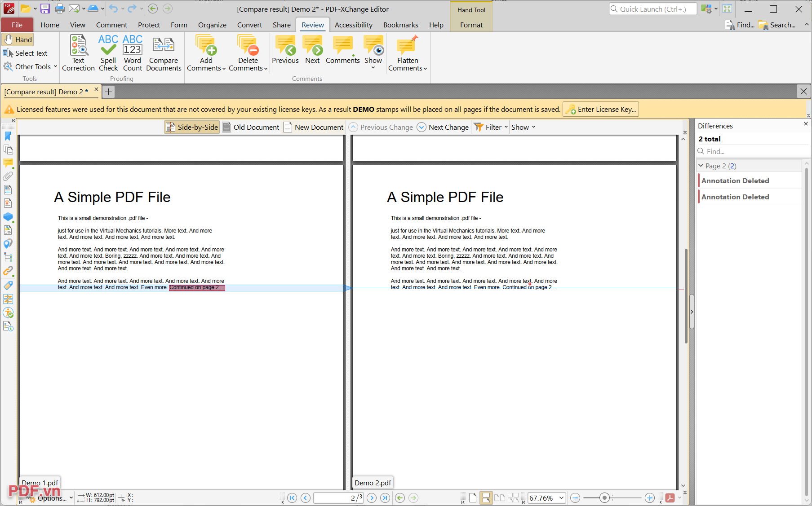Screen dimensions: 812x506
Task: Open the File menu
Action: [17, 25]
